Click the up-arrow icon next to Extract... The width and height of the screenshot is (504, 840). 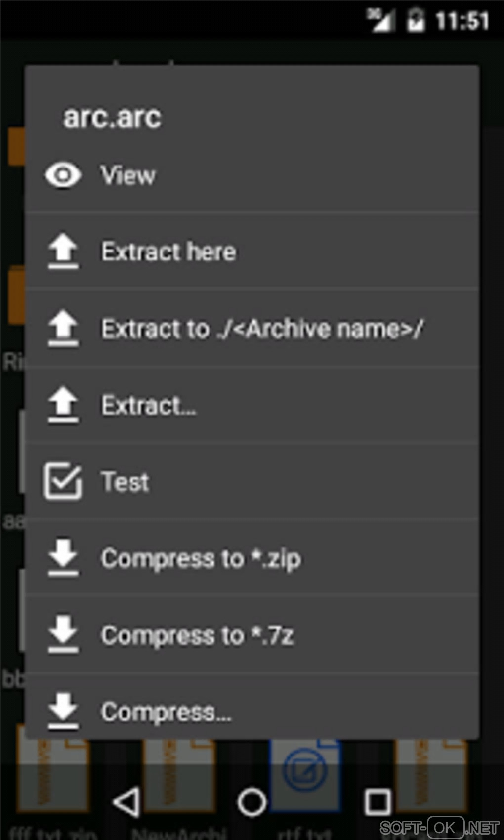[63, 405]
